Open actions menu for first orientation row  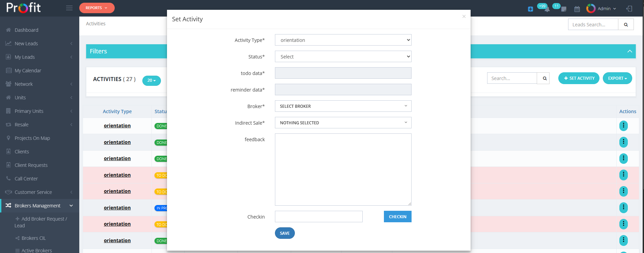click(x=623, y=126)
